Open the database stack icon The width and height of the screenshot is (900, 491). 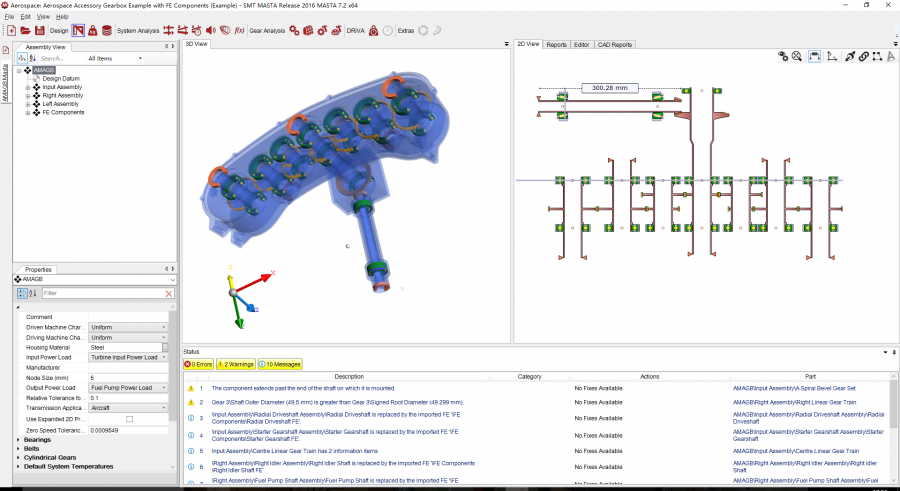pos(107,30)
